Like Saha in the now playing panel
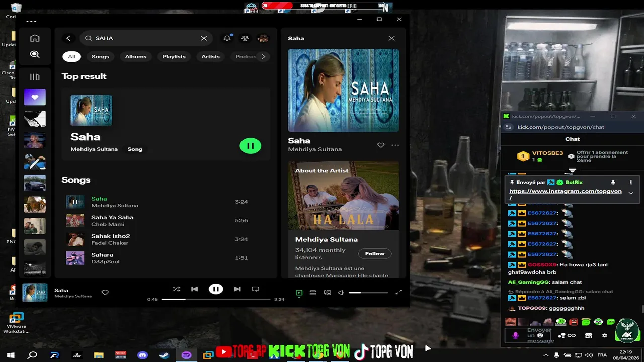644x362 pixels. (x=381, y=145)
